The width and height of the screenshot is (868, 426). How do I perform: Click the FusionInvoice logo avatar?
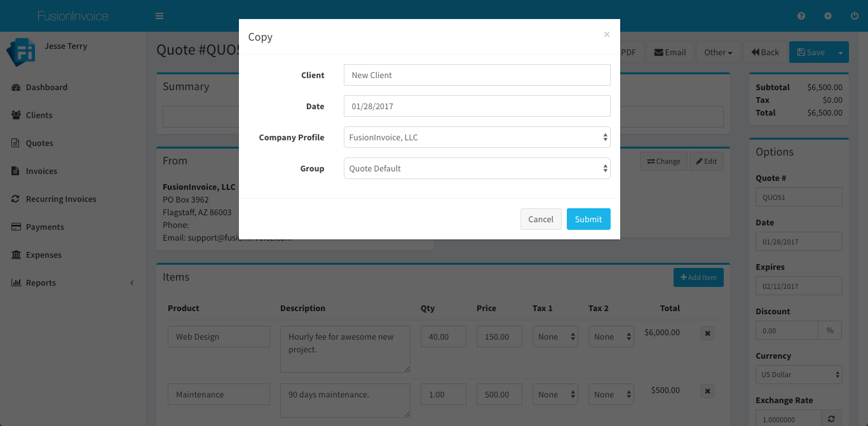click(x=20, y=52)
